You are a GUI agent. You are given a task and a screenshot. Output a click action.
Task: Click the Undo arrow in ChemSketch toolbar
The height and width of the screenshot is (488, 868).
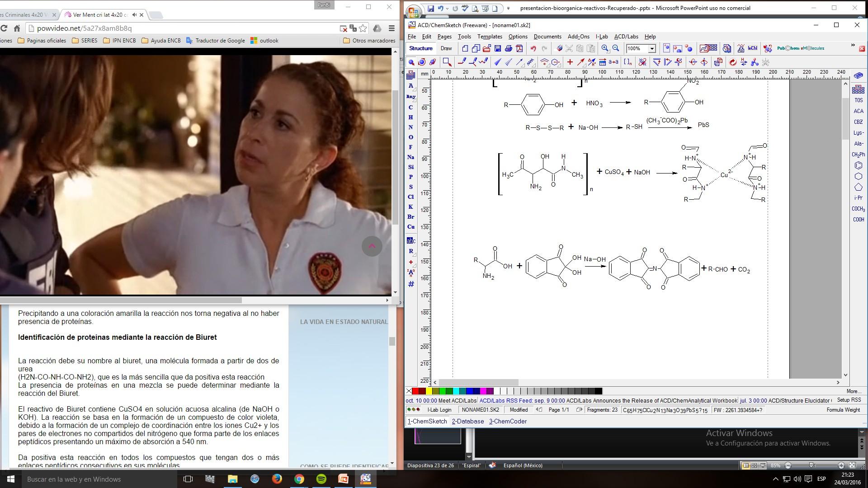[x=533, y=48]
